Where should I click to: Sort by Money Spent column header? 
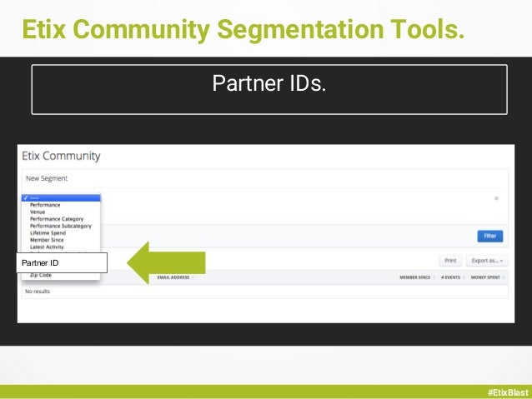coord(485,277)
